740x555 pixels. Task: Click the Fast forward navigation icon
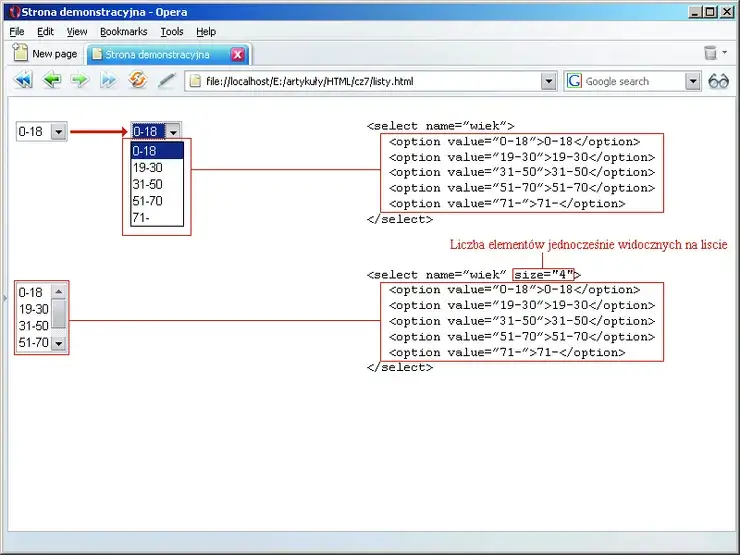(109, 80)
